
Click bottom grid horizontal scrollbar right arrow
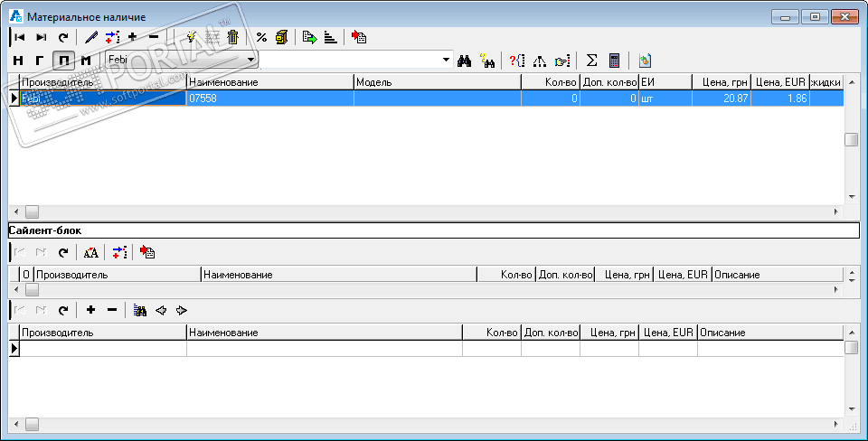836,425
